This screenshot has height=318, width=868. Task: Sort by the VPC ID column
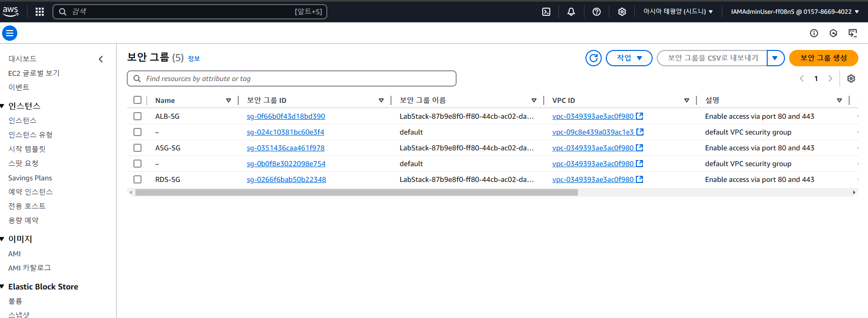[x=687, y=100]
